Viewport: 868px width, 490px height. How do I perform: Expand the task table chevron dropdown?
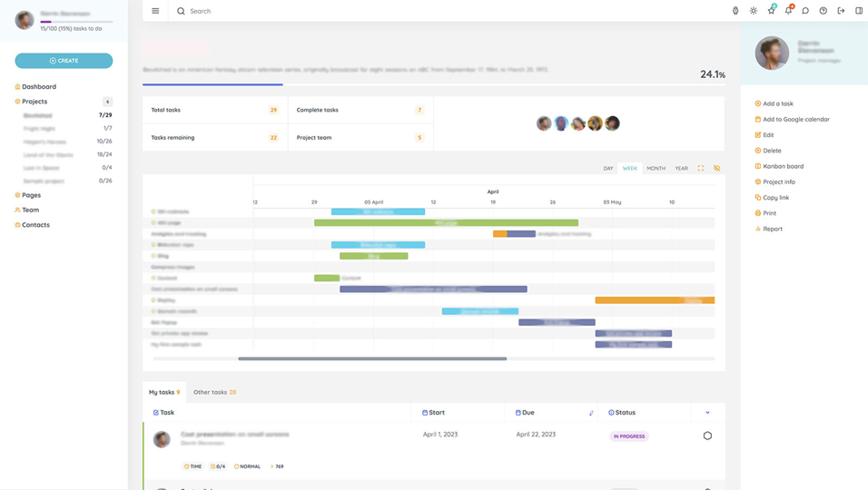click(707, 413)
